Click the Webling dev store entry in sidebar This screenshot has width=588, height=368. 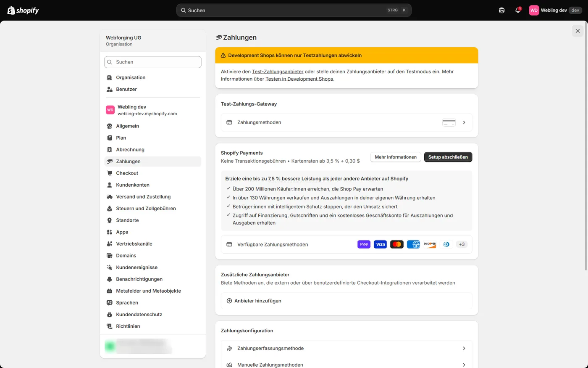[x=153, y=110]
